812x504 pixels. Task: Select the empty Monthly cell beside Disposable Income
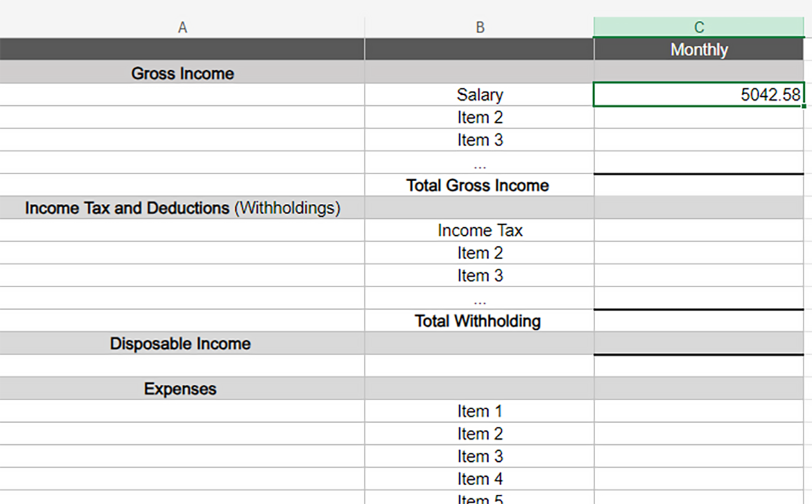(x=698, y=344)
